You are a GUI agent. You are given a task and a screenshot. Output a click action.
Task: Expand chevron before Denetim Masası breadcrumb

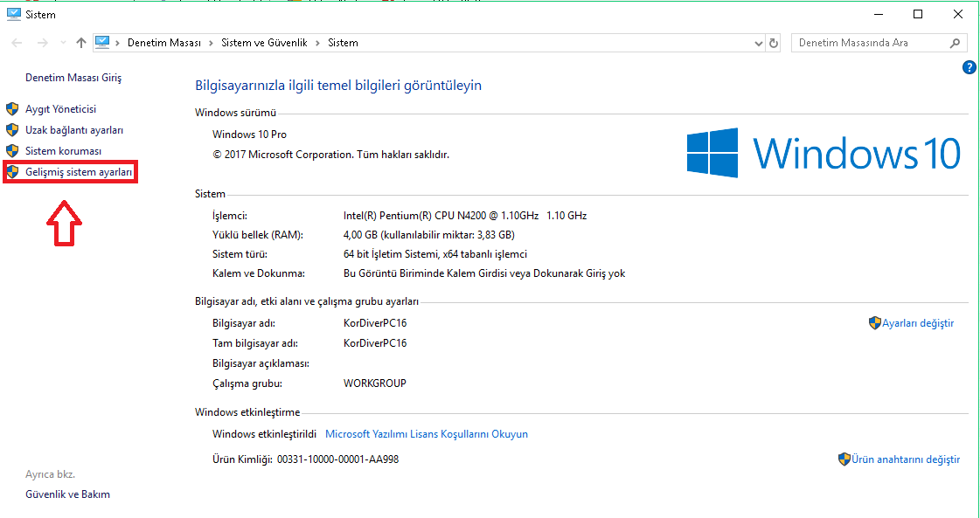click(117, 43)
